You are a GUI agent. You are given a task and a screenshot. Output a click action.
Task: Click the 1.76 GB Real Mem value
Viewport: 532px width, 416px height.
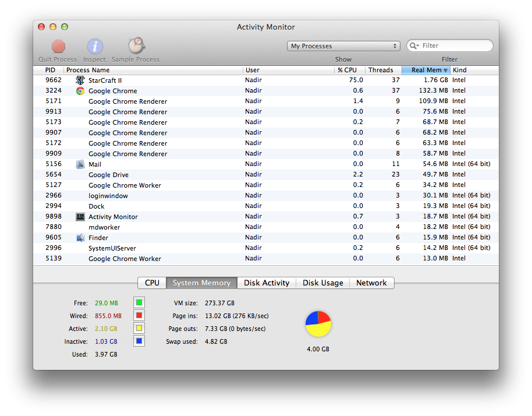point(436,80)
